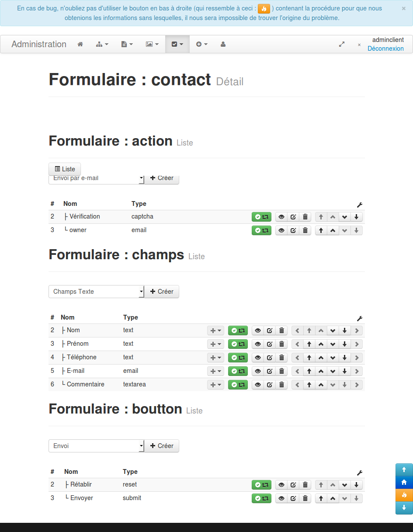Close the bug information alert banner
Screen dimensions: 413x532
[x=403, y=8]
